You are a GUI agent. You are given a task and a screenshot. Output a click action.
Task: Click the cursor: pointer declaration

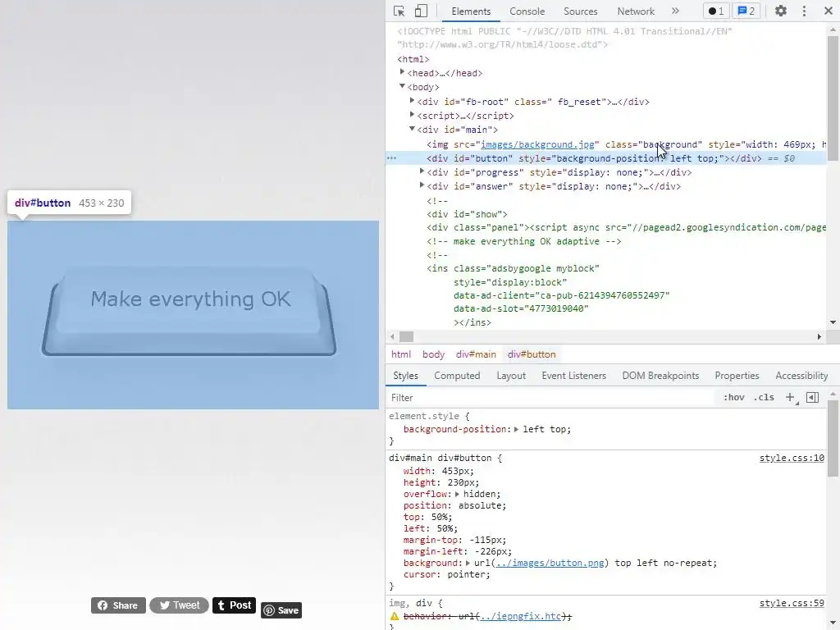(x=447, y=574)
